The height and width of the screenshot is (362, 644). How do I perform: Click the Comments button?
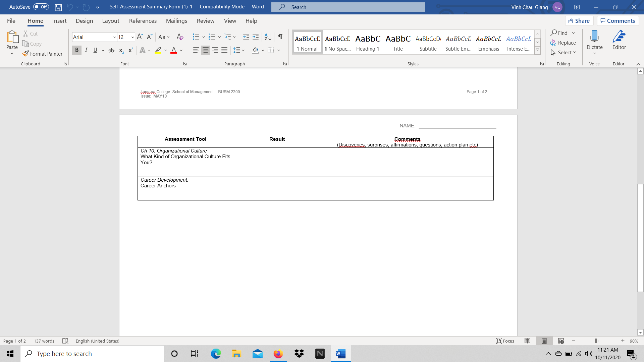[x=618, y=21]
